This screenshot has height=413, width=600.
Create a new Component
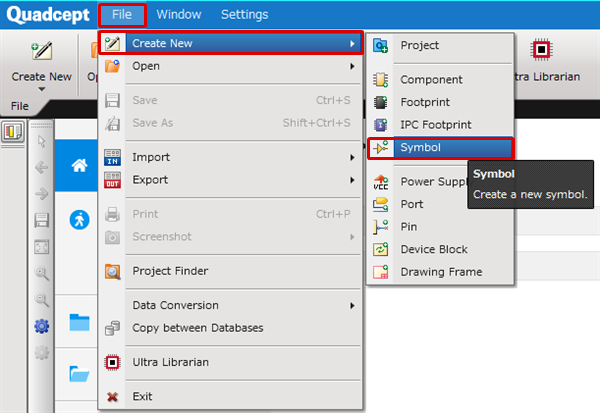coord(440,80)
